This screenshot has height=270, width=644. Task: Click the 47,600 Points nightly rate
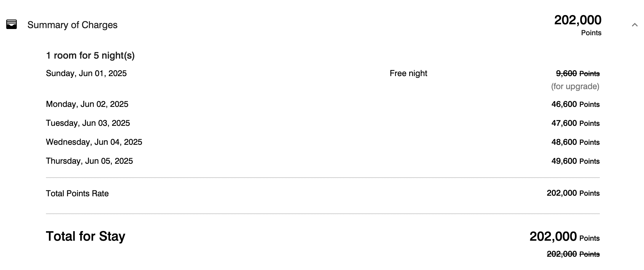575,123
